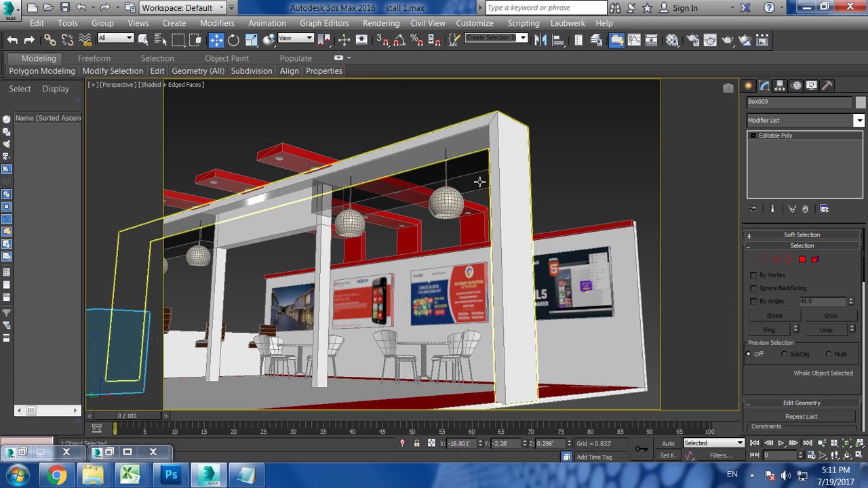This screenshot has width=868, height=488.
Task: Collapse the Edit Geometry rollout
Action: (802, 403)
